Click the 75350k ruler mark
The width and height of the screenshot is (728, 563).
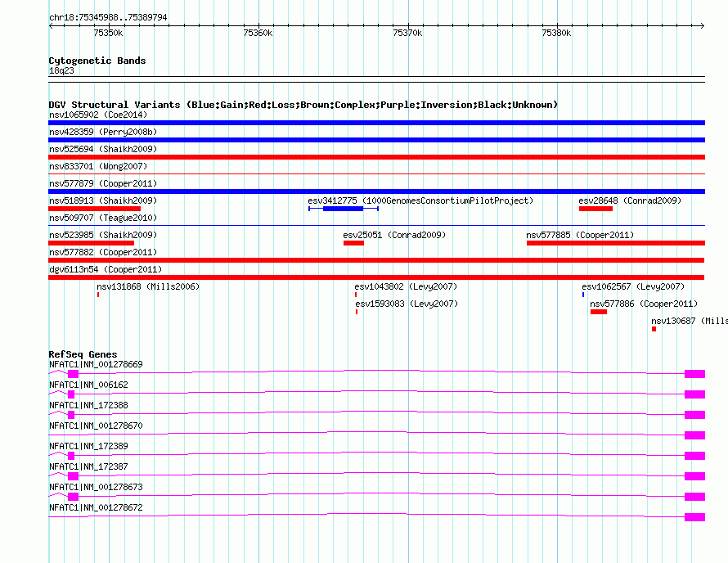pyautogui.click(x=108, y=33)
